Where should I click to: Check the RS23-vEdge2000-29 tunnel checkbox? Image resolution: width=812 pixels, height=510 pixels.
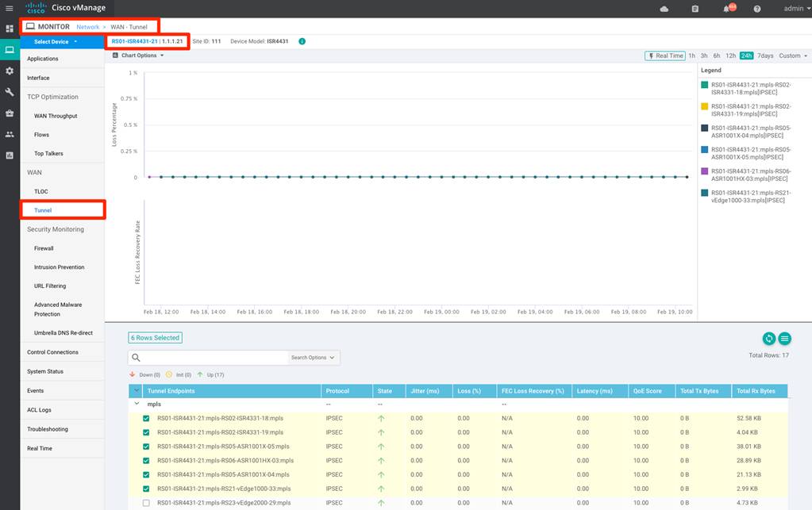(145, 503)
